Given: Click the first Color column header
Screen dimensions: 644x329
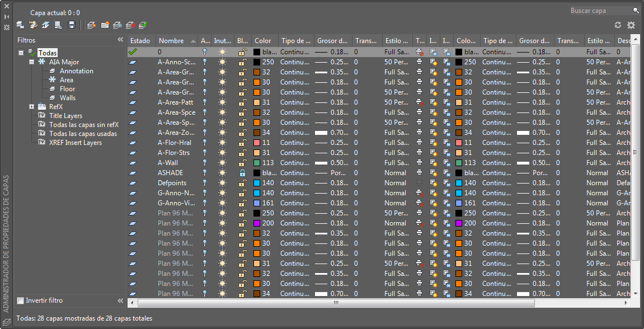Looking at the screenshot, I should [x=265, y=41].
